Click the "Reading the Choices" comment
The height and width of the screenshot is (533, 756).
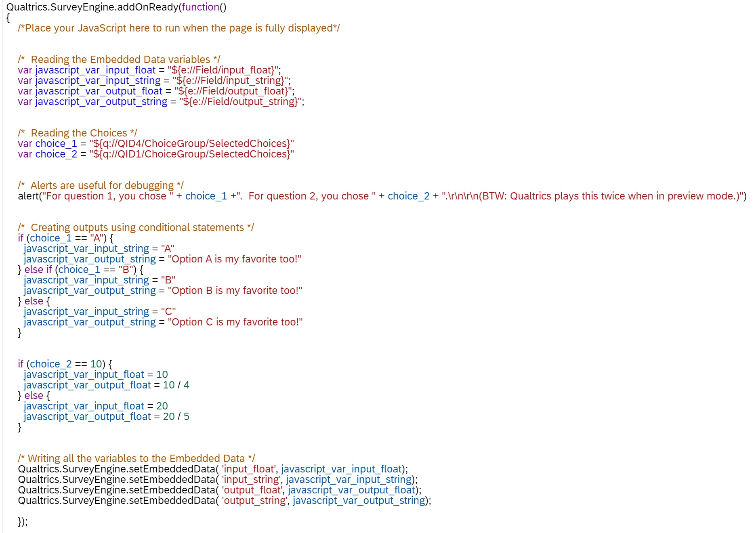(x=78, y=133)
